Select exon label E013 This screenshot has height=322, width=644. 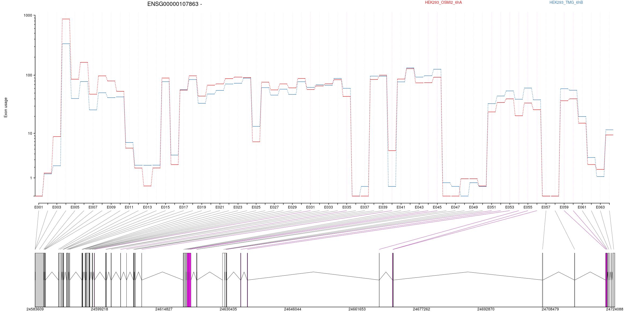point(147,207)
